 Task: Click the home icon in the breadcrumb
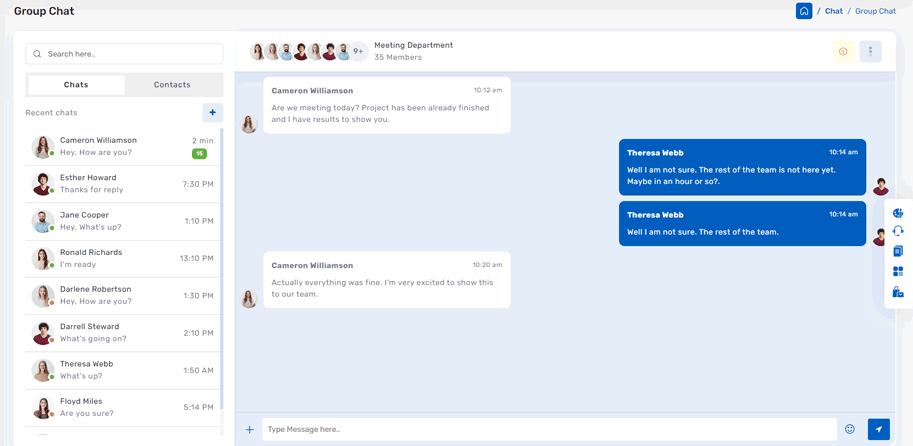coord(804,11)
